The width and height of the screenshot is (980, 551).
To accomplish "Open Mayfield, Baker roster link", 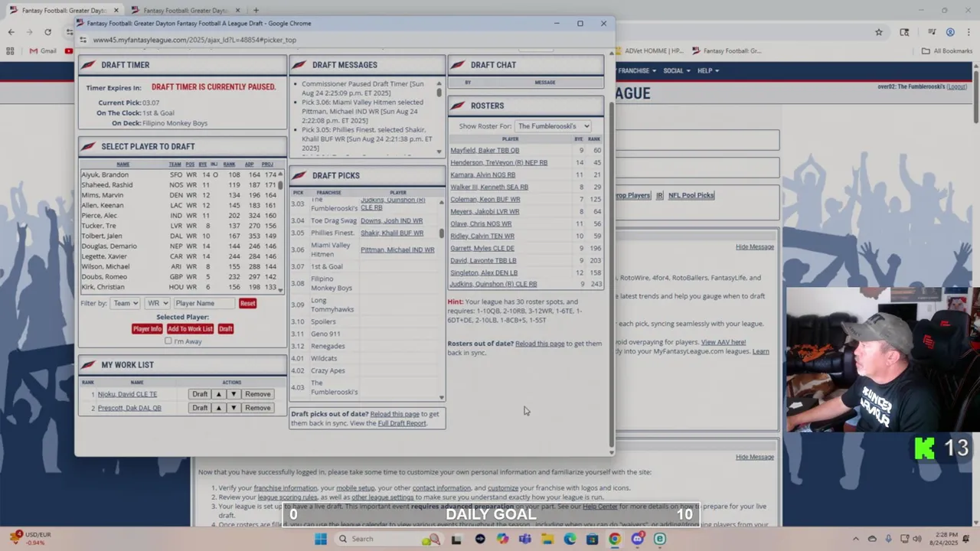I will [x=485, y=151].
